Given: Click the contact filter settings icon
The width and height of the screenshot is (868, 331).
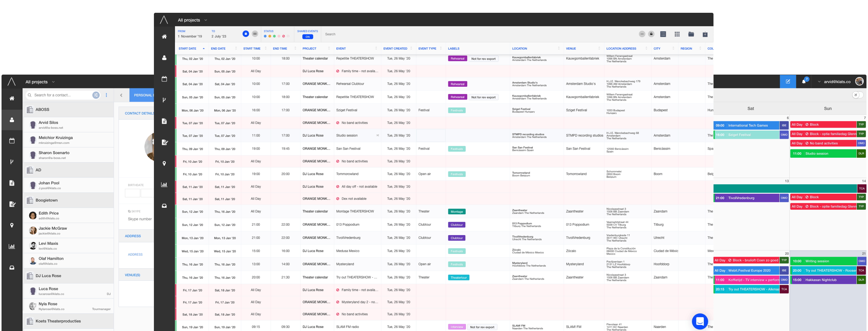Looking at the screenshot, I should click(x=96, y=95).
